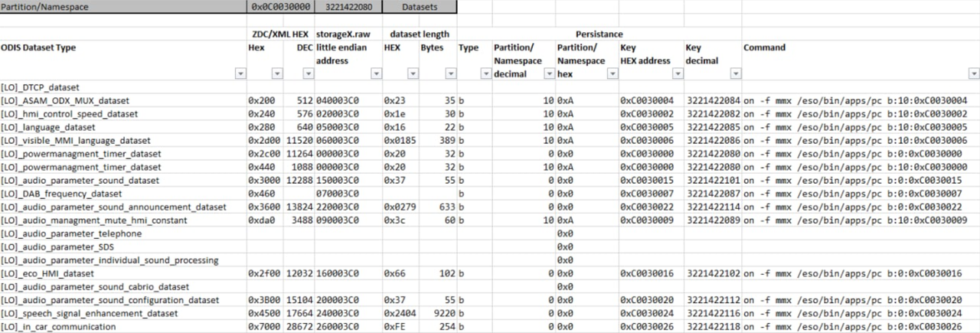Click the DEC value 28672 cell
The image size is (980, 333).
[299, 327]
